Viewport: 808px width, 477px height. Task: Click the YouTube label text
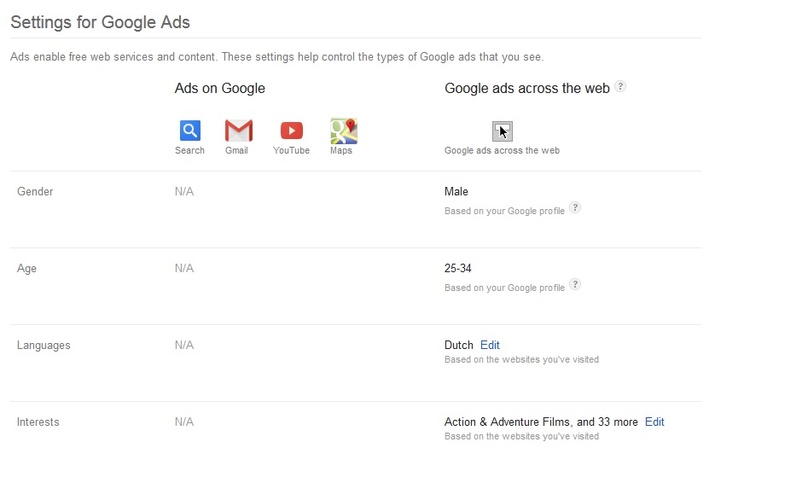pyautogui.click(x=291, y=150)
